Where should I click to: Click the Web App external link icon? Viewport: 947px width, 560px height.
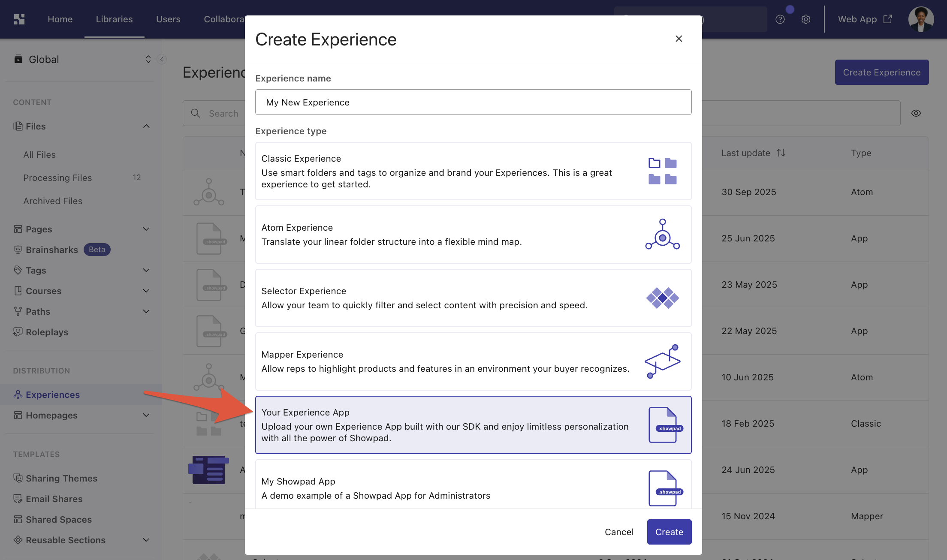[888, 19]
